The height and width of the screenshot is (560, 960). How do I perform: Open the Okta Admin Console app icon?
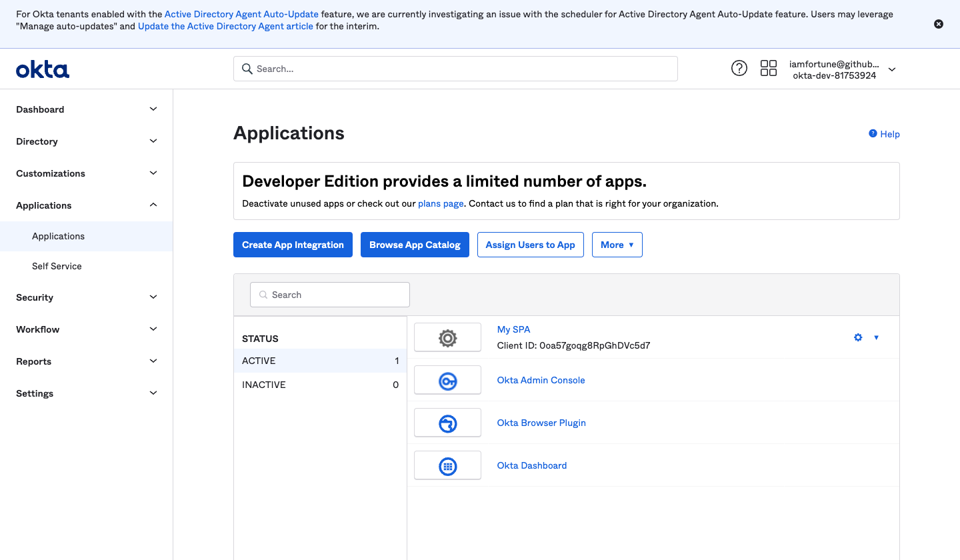pyautogui.click(x=447, y=379)
